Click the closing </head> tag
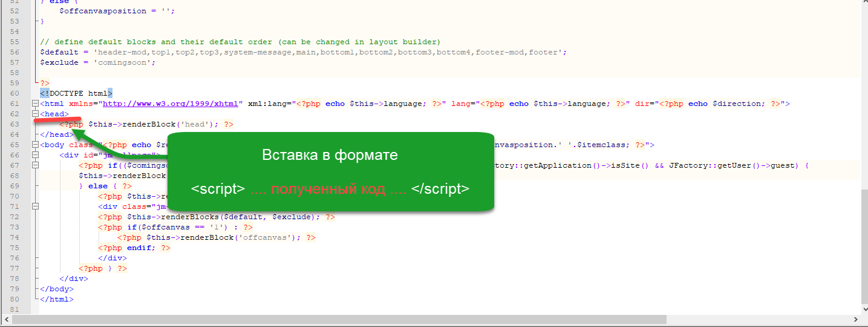Screen dimensions: 868x327 pos(57,134)
